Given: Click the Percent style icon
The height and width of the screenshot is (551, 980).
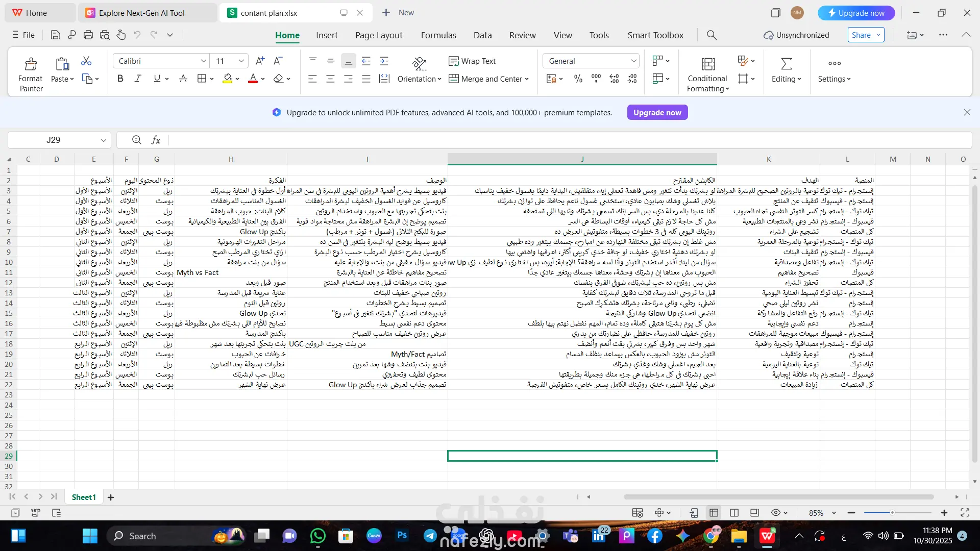Looking at the screenshot, I should [x=578, y=79].
